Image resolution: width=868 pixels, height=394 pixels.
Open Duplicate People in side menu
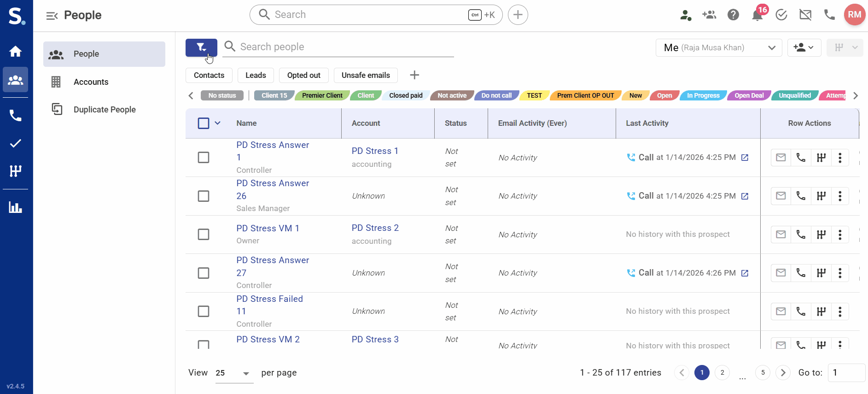[x=105, y=110]
